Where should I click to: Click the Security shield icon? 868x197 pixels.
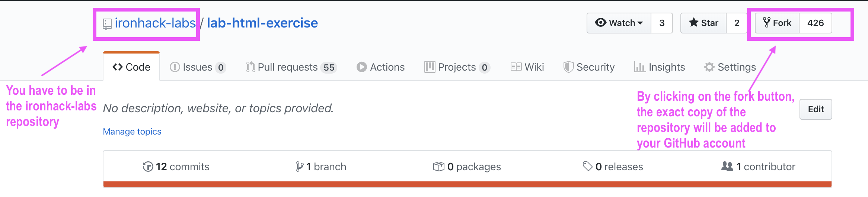click(568, 67)
